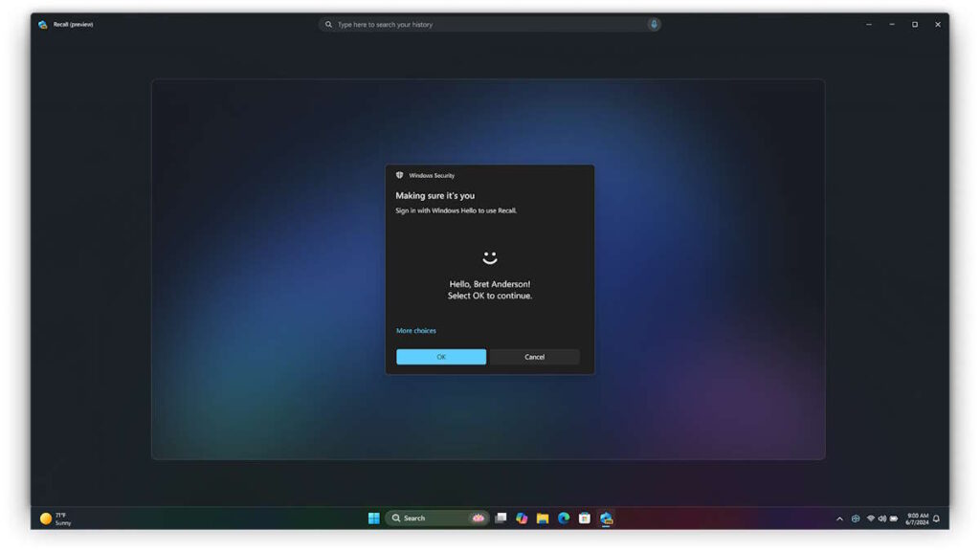The height and width of the screenshot is (551, 980).
Task: Click the Recall icon in the taskbar
Action: tap(606, 518)
